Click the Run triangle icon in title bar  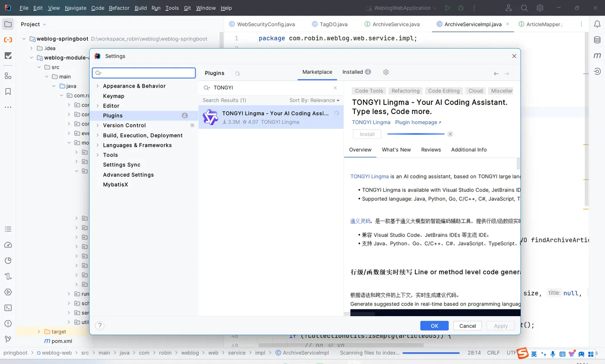point(447,8)
